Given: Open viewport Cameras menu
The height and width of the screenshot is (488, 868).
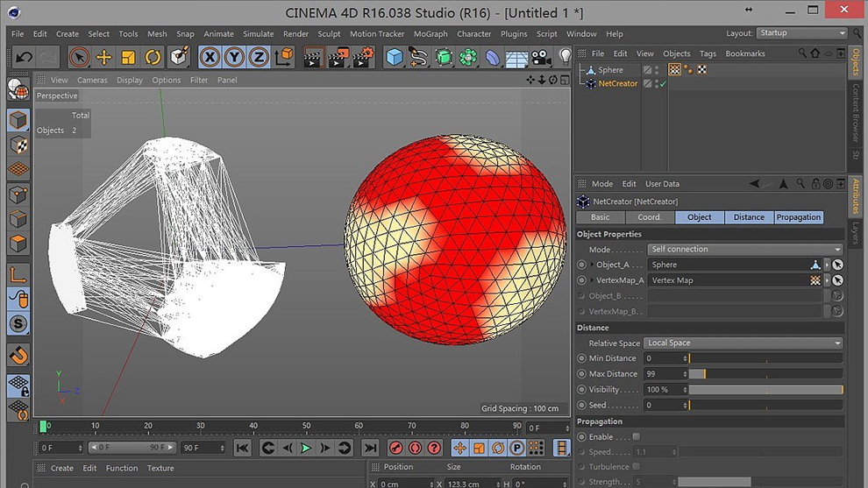Looking at the screenshot, I should pos(92,80).
